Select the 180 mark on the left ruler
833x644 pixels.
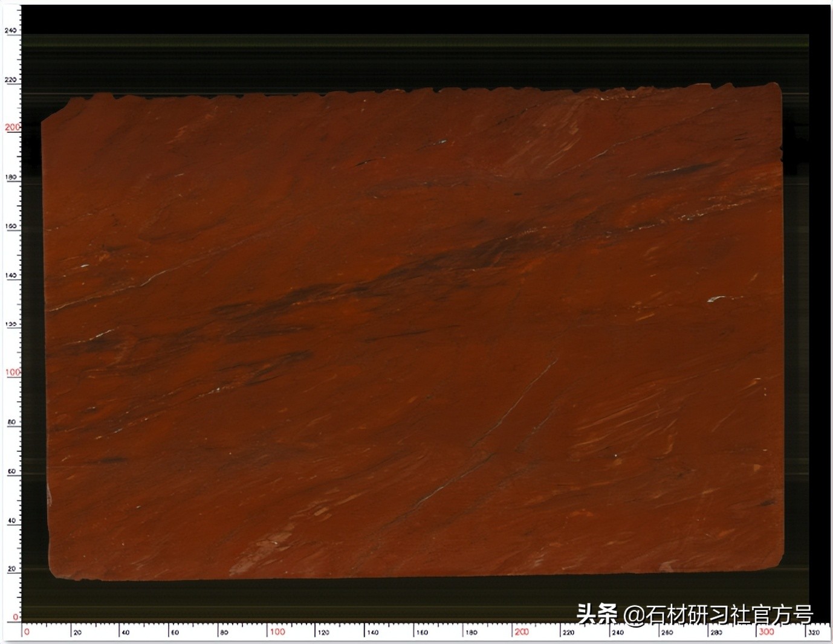point(11,178)
